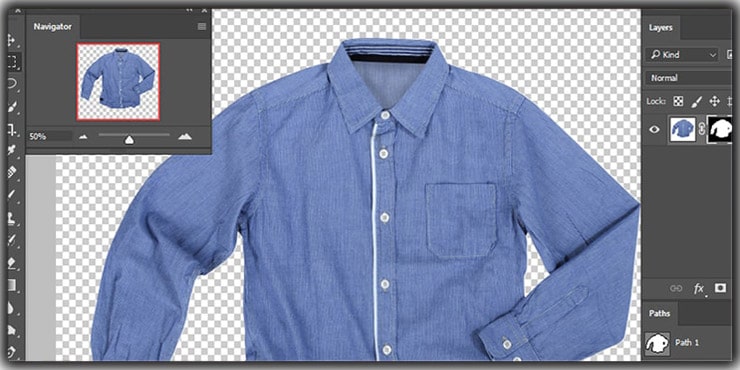Hide the shirt layer with eye icon

tap(655, 129)
